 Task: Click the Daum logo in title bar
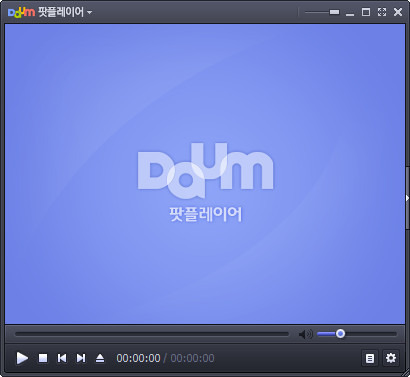(x=21, y=12)
